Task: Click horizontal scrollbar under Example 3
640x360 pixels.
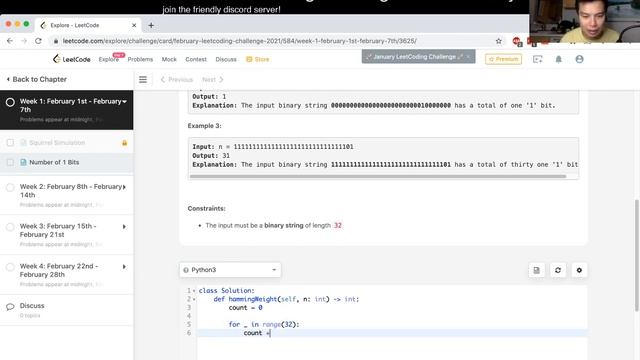Action: (378, 176)
